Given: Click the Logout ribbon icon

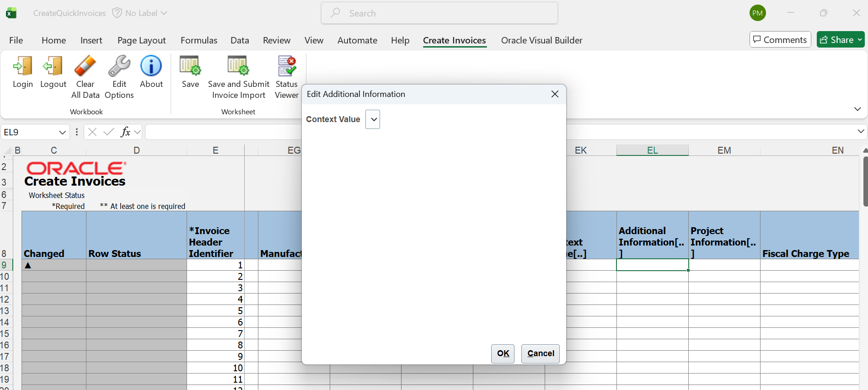Looking at the screenshot, I should (53, 72).
